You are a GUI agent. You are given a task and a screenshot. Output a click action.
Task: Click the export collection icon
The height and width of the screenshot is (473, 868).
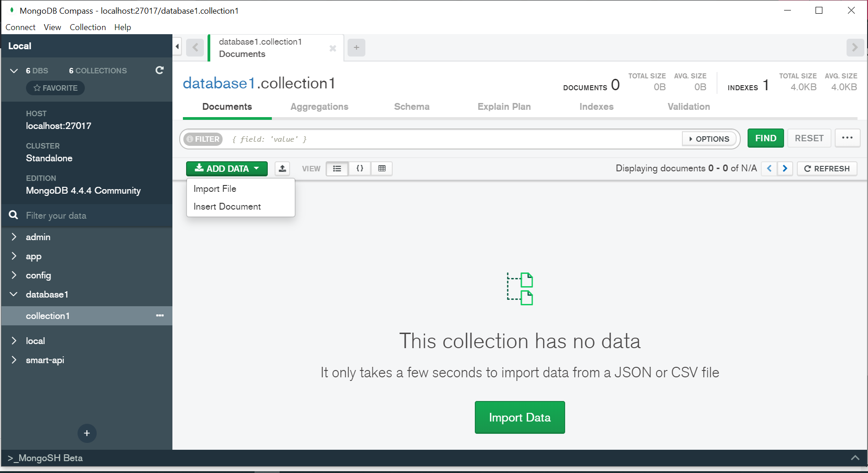pos(282,169)
